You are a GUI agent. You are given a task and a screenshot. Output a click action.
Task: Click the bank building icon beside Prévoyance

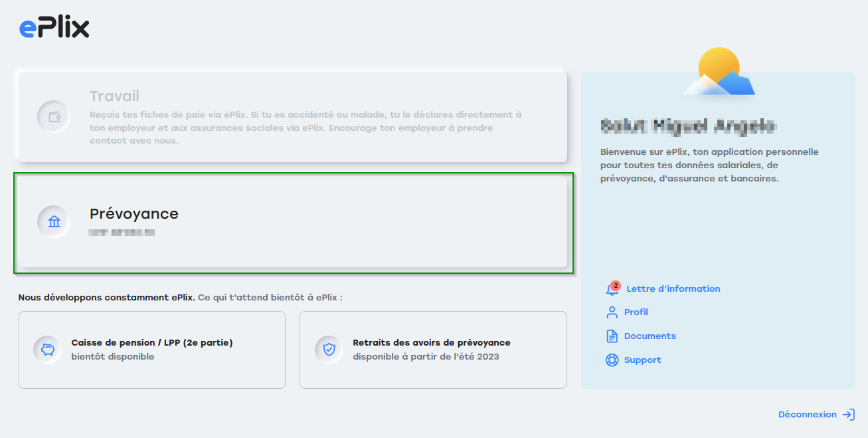[54, 222]
